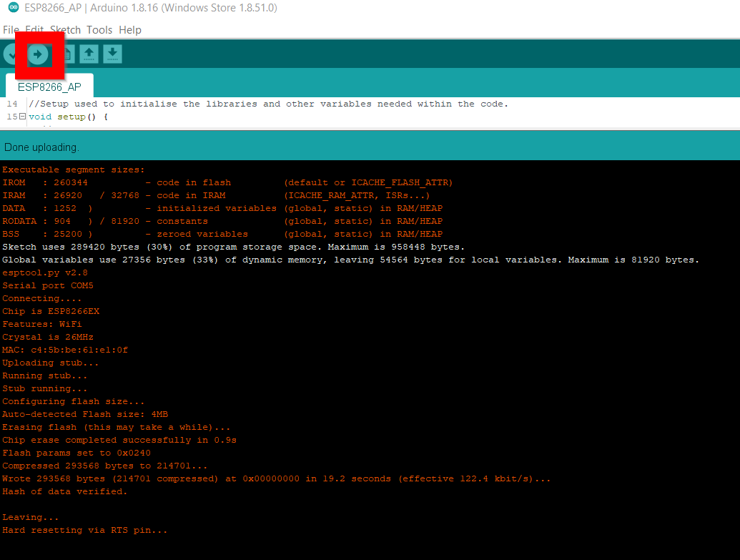Upload the sketch with arrow button
The height and width of the screenshot is (560, 740).
[x=38, y=54]
